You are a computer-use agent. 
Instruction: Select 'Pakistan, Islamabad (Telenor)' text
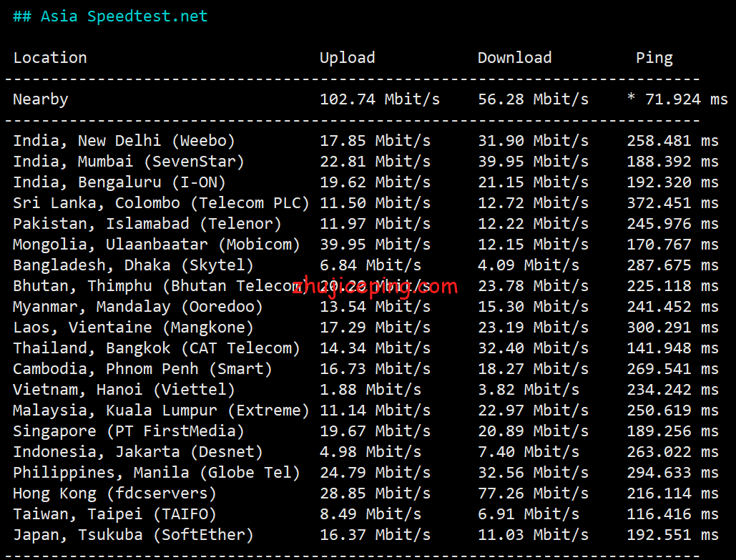pyautogui.click(x=147, y=223)
